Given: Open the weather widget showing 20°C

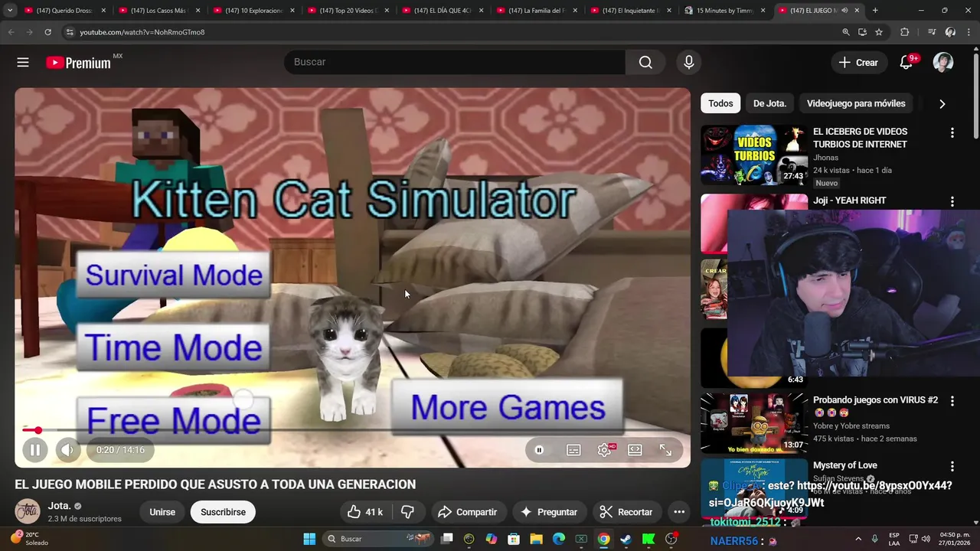Looking at the screenshot, I should [31, 539].
